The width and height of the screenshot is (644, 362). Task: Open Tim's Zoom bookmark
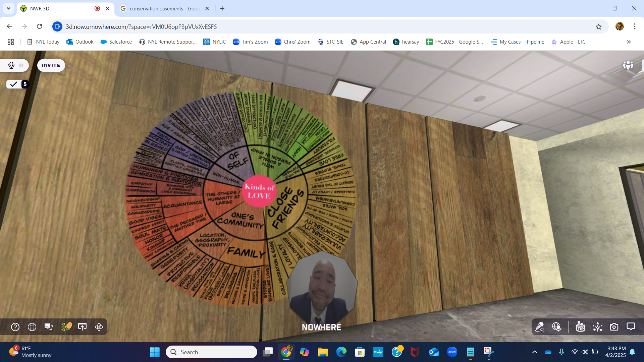coord(250,42)
